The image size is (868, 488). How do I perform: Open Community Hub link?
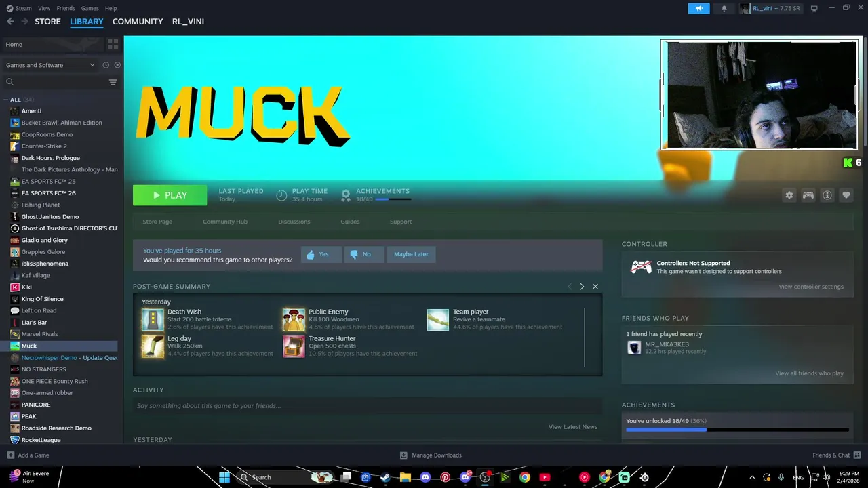(225, 222)
